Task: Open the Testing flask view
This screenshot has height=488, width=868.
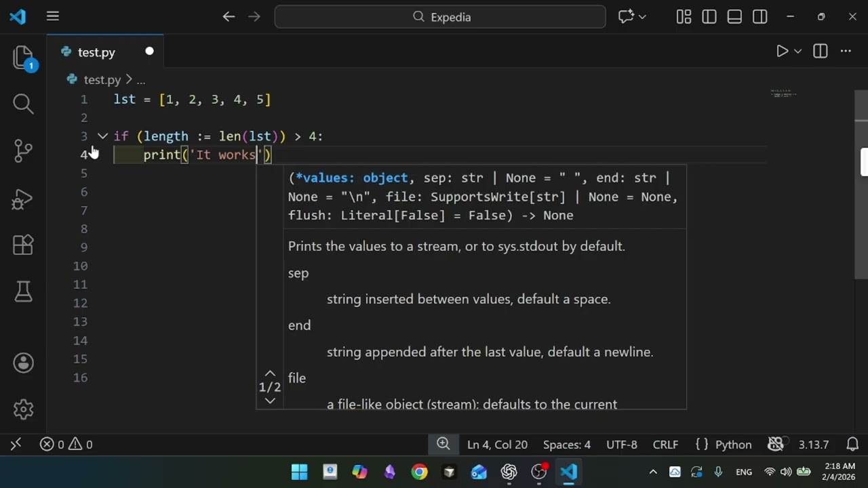Action: pyautogui.click(x=23, y=291)
